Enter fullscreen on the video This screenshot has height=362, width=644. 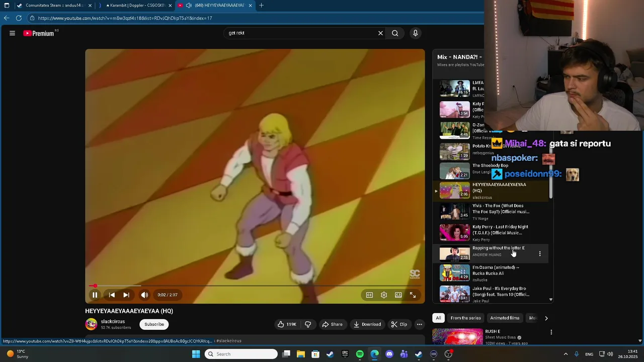(x=413, y=295)
